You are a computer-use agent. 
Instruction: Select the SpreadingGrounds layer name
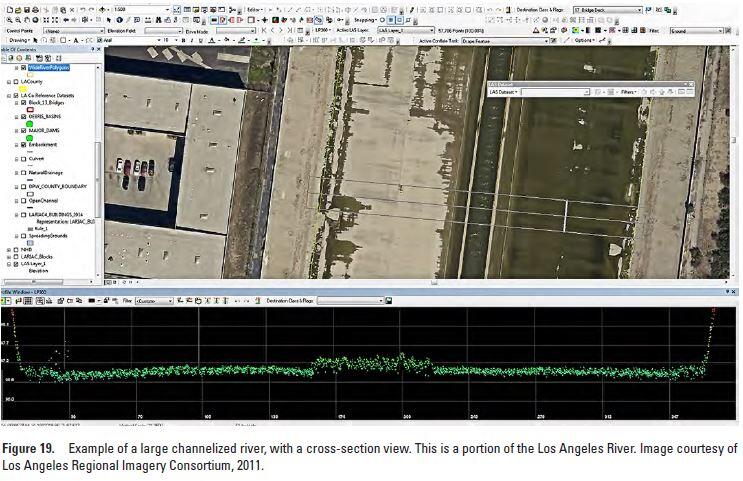point(48,236)
